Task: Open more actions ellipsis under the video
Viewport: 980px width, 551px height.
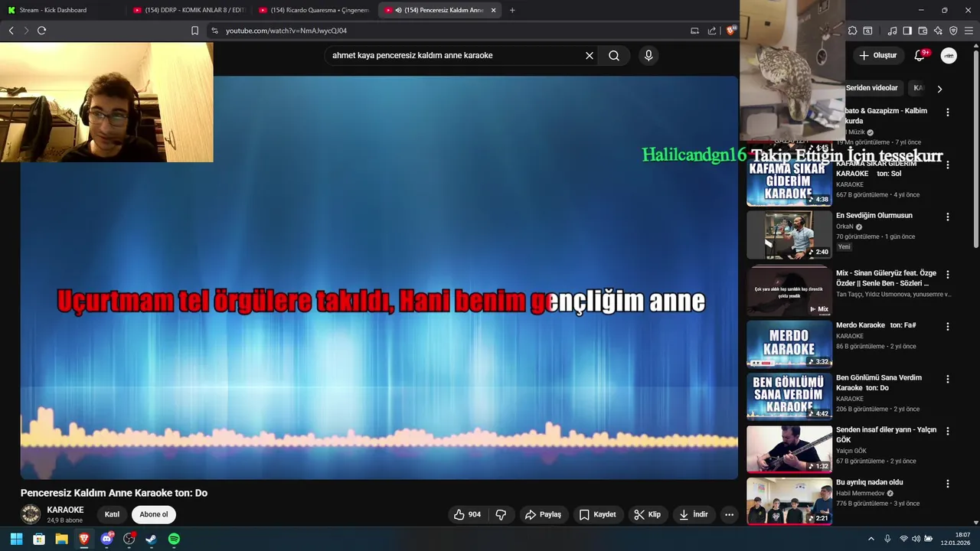Action: pos(729,514)
